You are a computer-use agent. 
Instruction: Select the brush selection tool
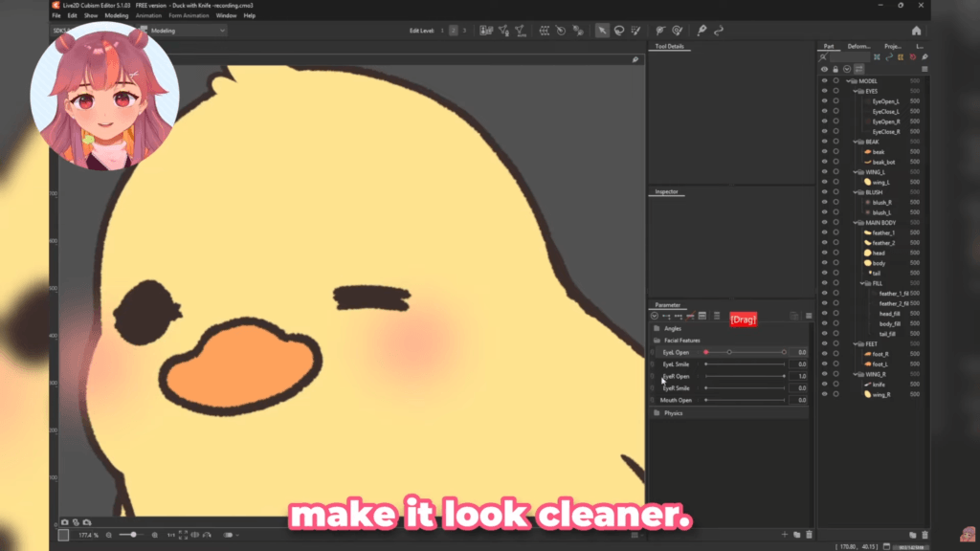(636, 31)
